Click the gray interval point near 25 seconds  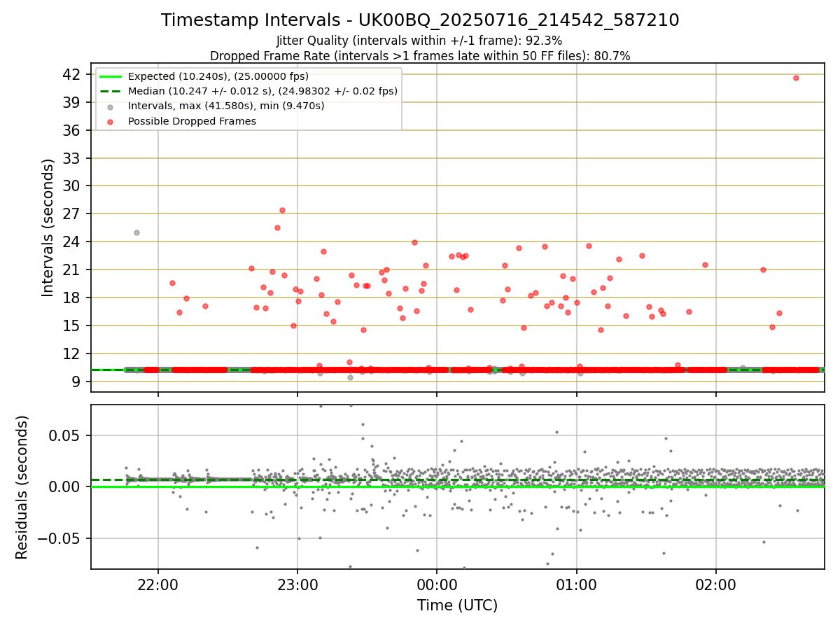(x=136, y=232)
